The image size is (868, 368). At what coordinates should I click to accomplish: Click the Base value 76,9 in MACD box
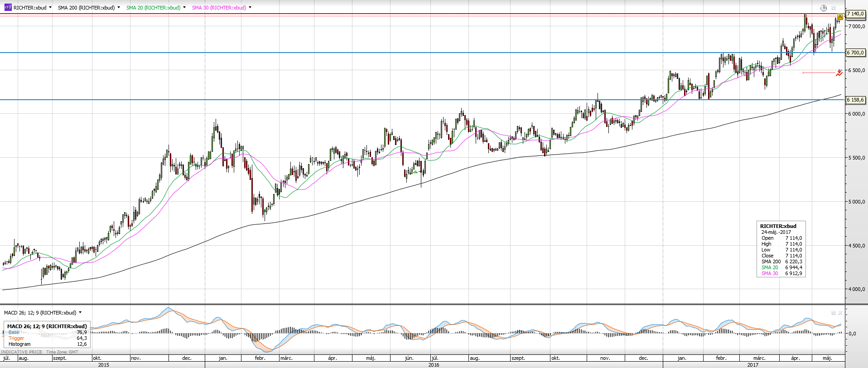pos(82,332)
